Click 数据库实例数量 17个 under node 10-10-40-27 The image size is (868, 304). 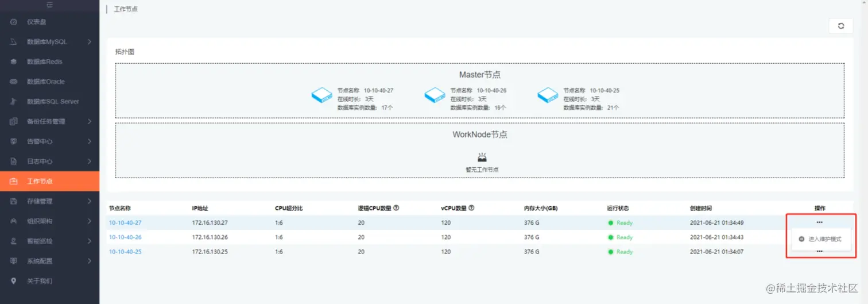coord(365,107)
